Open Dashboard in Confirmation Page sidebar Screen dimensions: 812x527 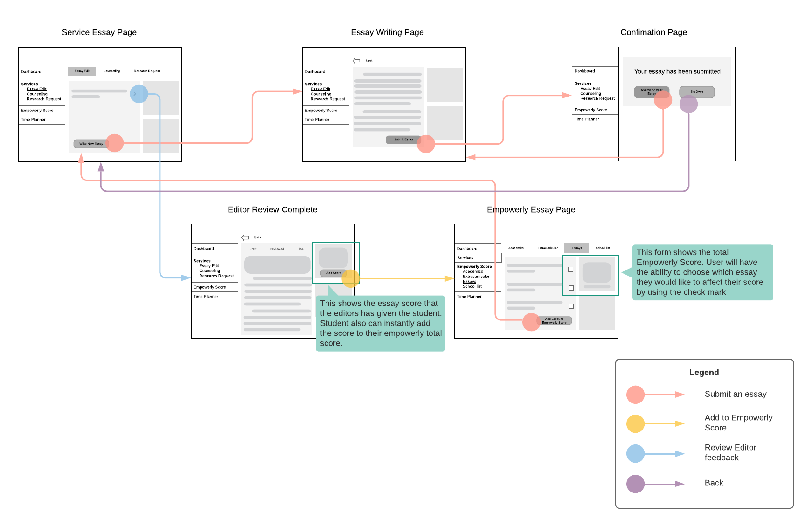click(x=585, y=71)
